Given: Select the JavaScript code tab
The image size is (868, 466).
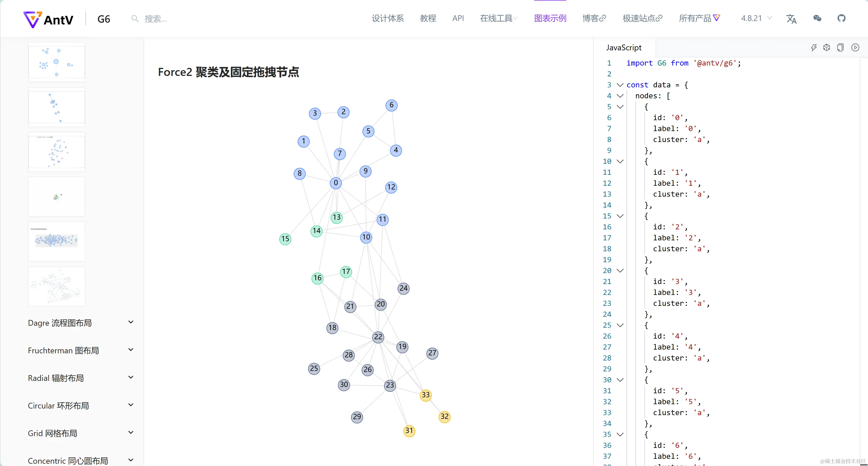Looking at the screenshot, I should pyautogui.click(x=624, y=47).
